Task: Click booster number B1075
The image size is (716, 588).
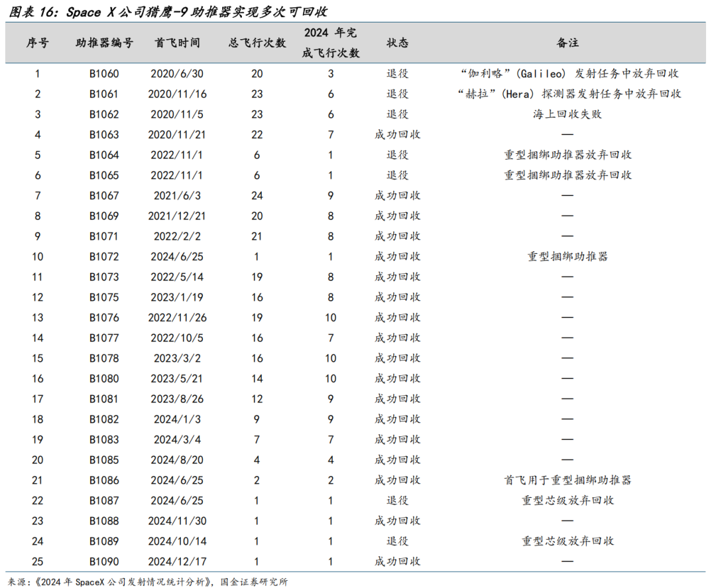Action: click(104, 298)
